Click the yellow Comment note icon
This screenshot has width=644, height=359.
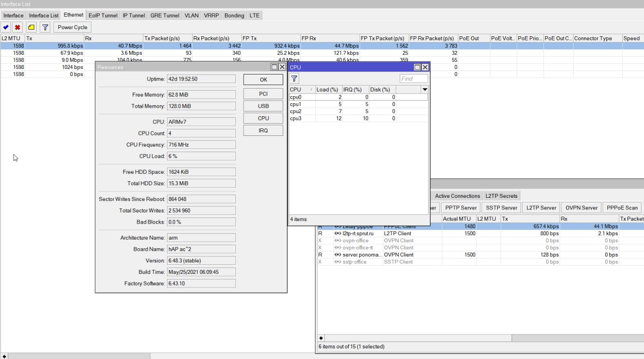(x=31, y=27)
